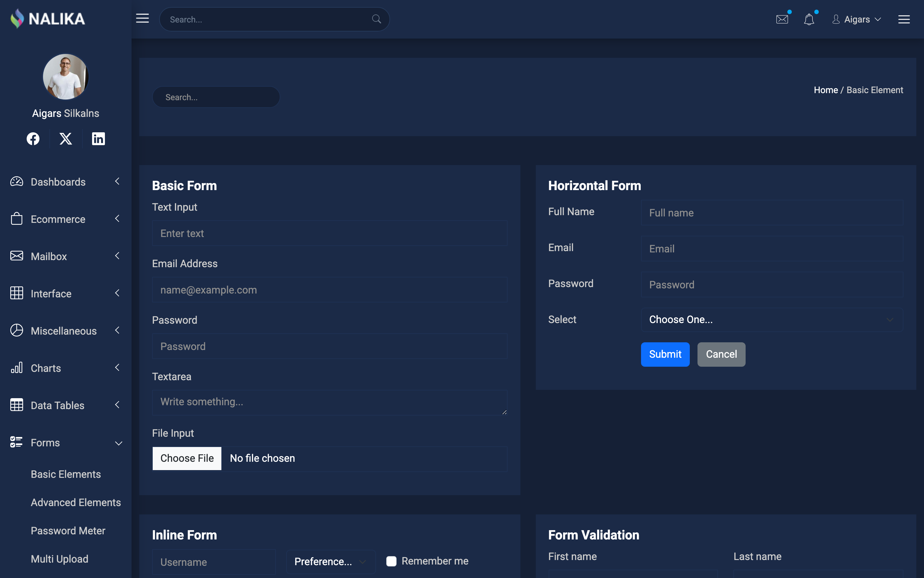The width and height of the screenshot is (924, 578).
Task: Click the Nalika logo
Action: pos(48,19)
